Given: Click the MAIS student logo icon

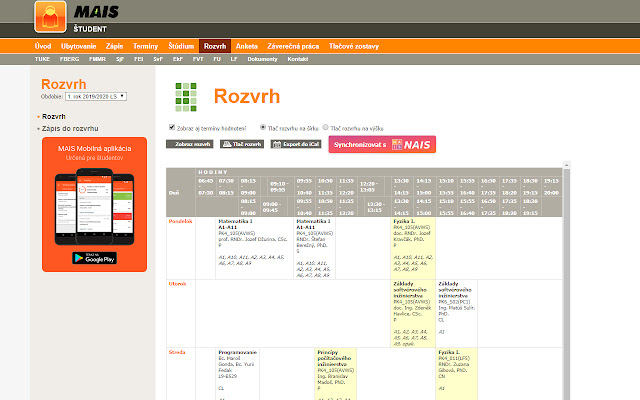Looking at the screenshot, I should 50,18.
